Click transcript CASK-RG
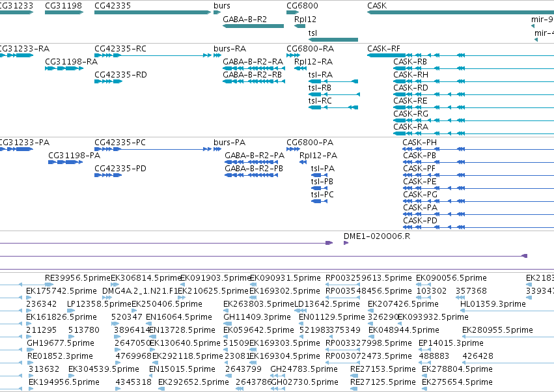 [473, 120]
